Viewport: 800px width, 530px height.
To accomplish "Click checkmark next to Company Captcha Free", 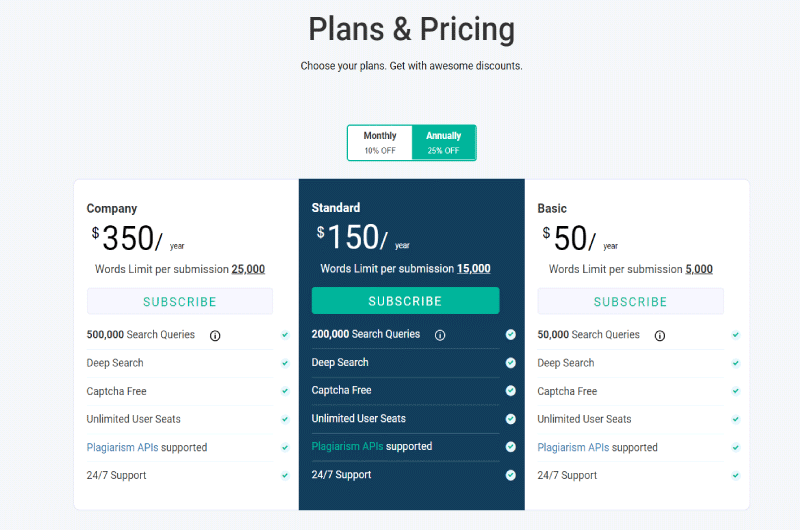I will (285, 391).
